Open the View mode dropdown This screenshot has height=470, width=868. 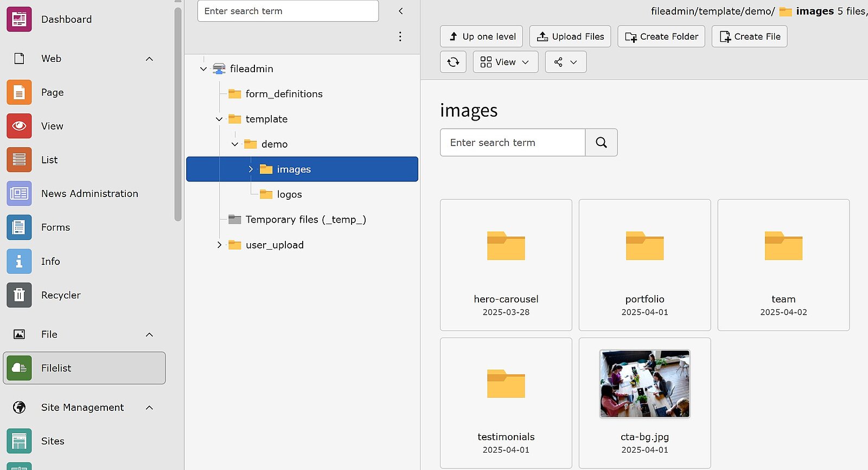point(505,62)
